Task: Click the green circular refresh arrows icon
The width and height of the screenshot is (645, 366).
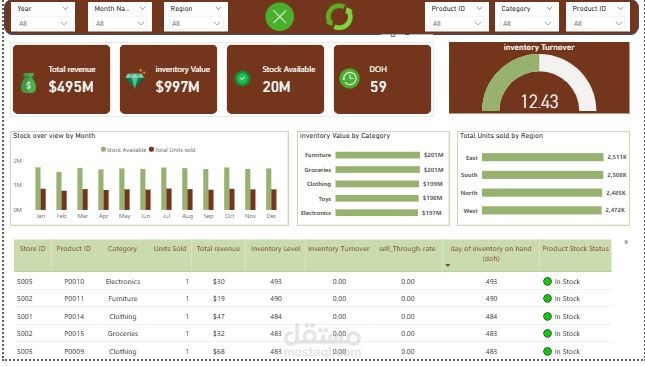Action: click(339, 17)
